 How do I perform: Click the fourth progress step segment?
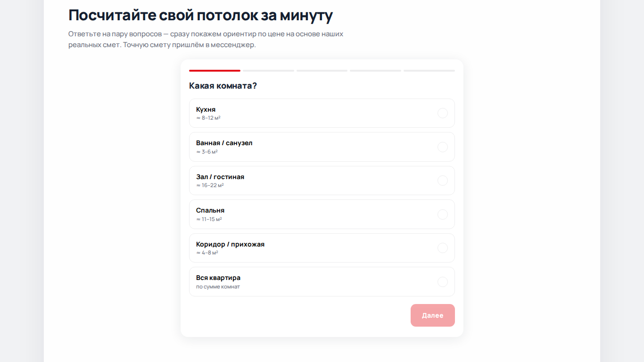375,71
